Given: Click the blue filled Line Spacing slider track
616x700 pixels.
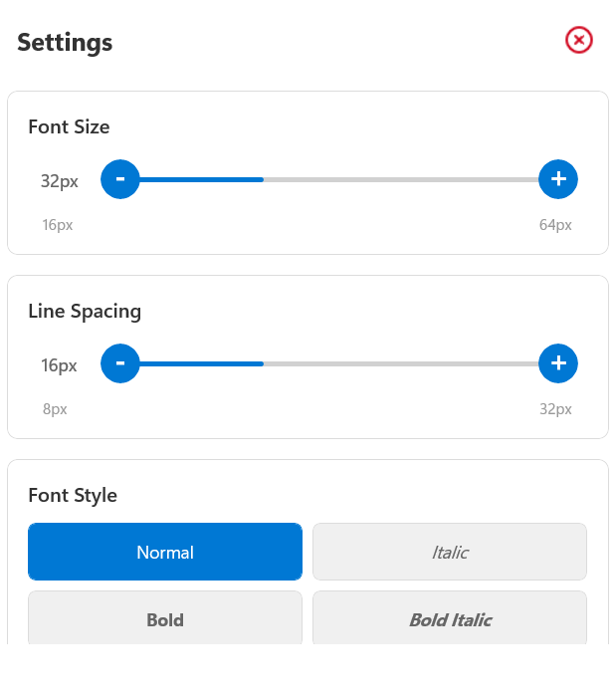Looking at the screenshot, I should pos(201,363).
